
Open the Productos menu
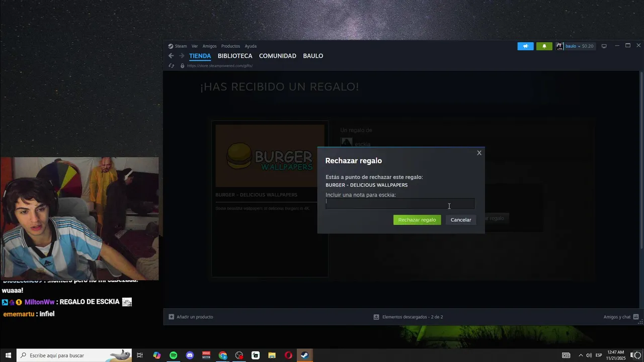[x=230, y=46]
